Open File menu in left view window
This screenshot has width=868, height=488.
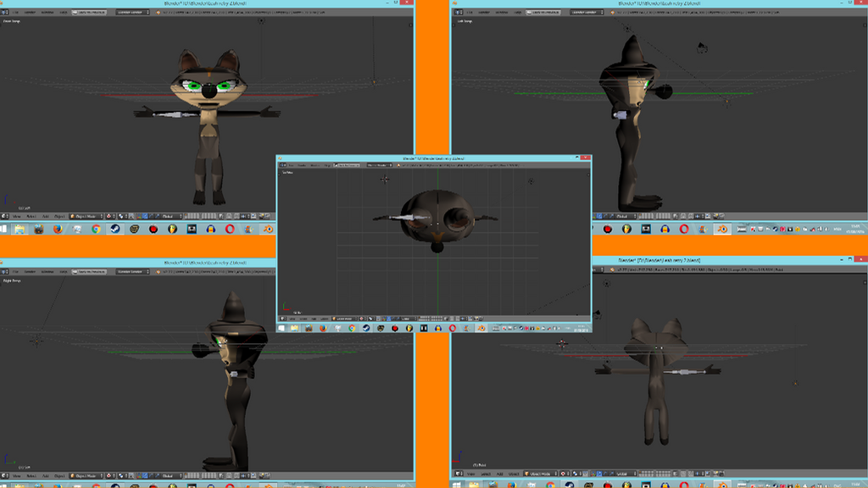[x=470, y=12]
